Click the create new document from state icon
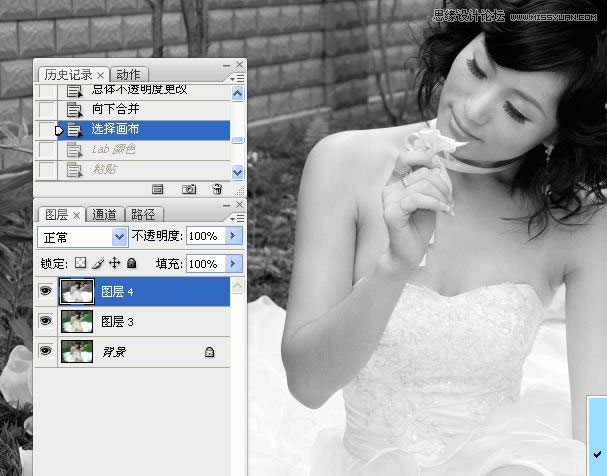Image resolution: width=607 pixels, height=476 pixels. coord(157,189)
